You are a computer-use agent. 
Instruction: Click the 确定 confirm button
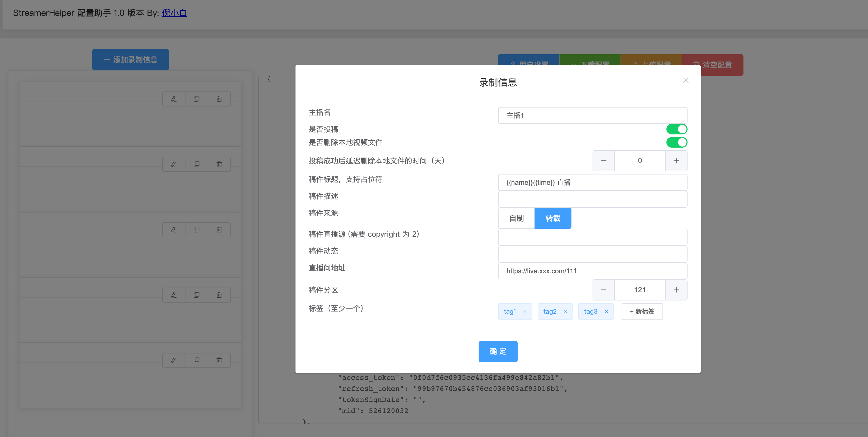498,352
